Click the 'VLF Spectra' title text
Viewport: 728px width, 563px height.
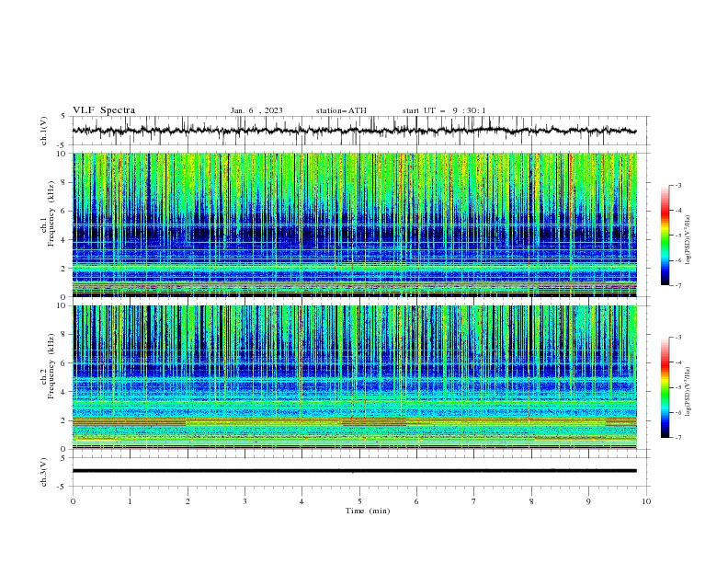point(104,110)
